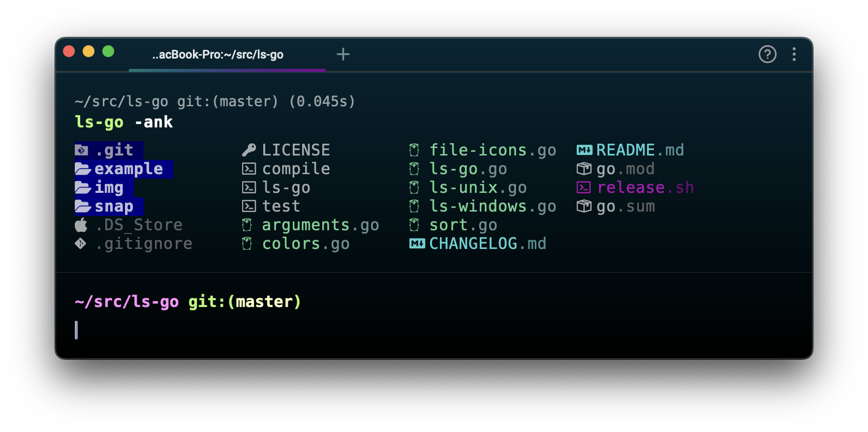868x432 pixels.
Task: Click the git icon beside .git
Action: 82,150
